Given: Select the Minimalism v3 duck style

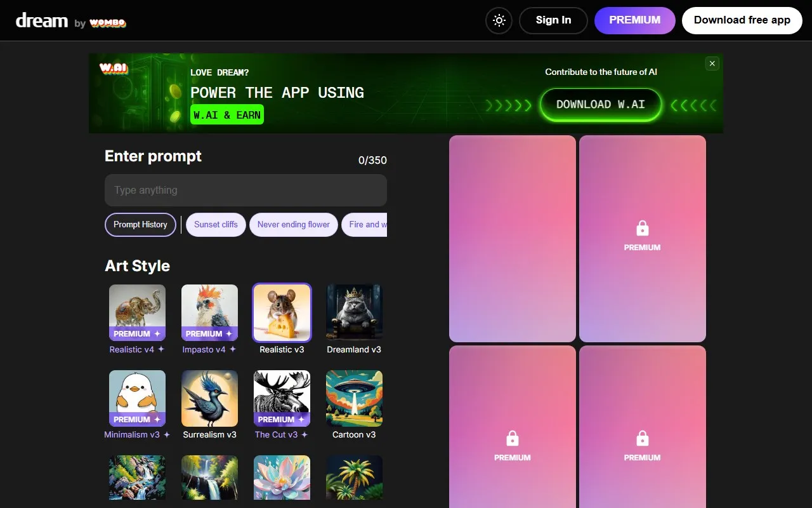Looking at the screenshot, I should pyautogui.click(x=137, y=398).
